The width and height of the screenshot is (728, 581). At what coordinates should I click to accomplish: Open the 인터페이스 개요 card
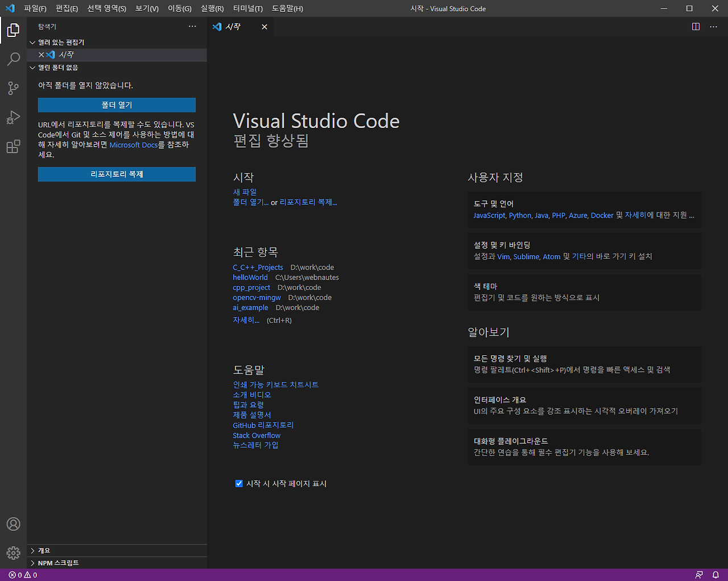pyautogui.click(x=584, y=406)
